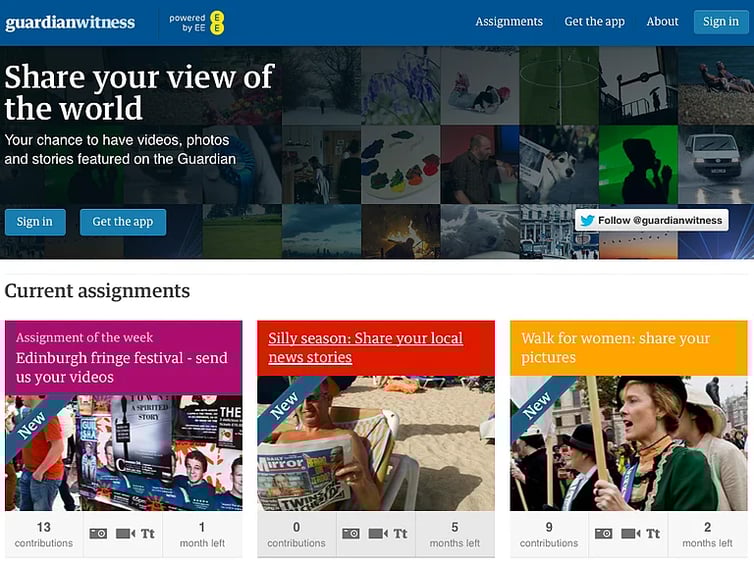Click 2 months left on Walk for women card

point(707,535)
